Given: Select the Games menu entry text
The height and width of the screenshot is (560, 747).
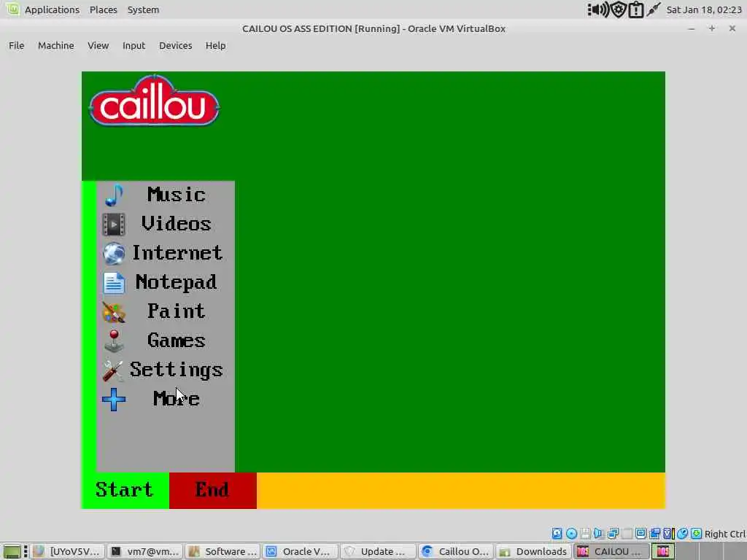Looking at the screenshot, I should pyautogui.click(x=177, y=341).
